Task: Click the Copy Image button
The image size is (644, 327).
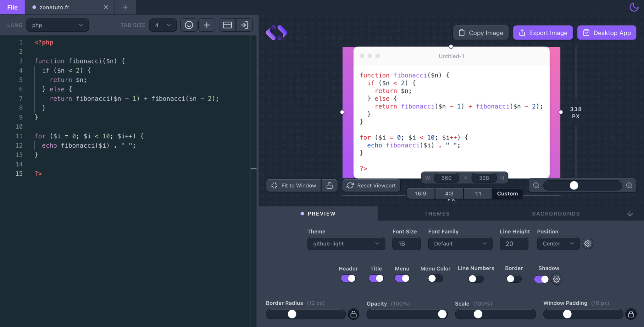Action: 480,33
